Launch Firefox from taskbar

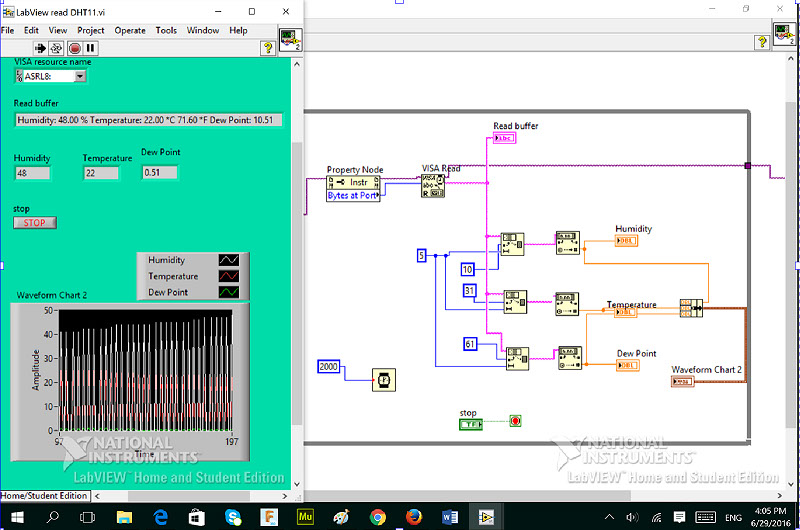(414, 517)
